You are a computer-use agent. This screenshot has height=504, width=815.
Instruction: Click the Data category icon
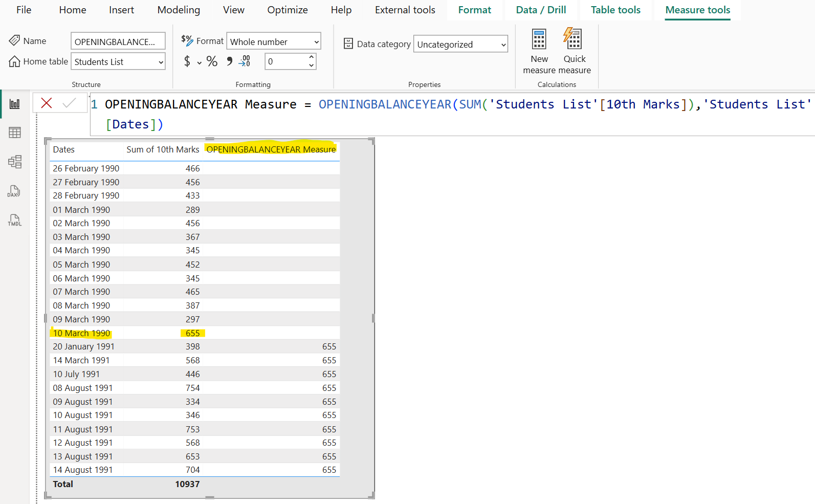pyautogui.click(x=348, y=43)
